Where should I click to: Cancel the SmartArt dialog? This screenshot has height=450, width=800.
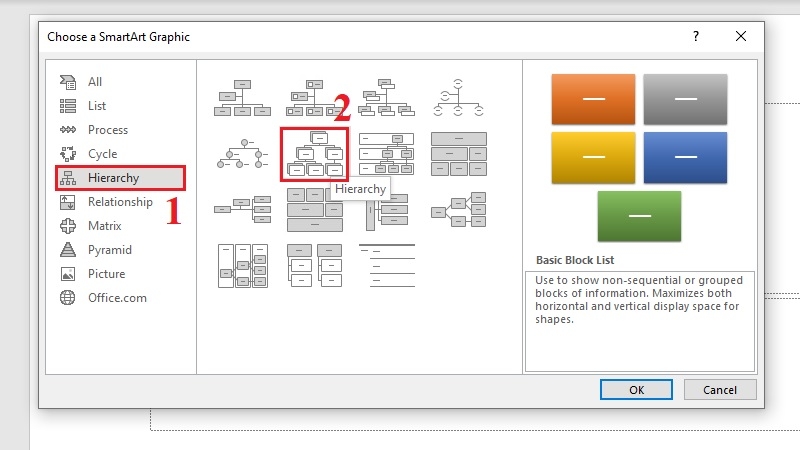pos(720,390)
